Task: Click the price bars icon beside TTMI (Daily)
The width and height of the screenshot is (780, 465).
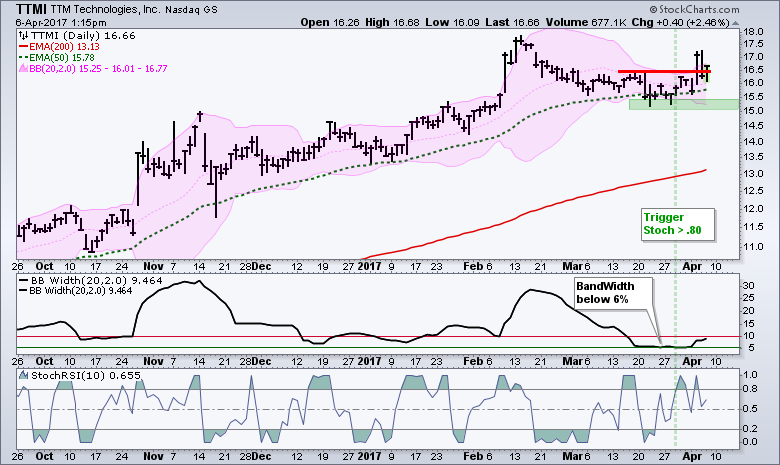Action: (24, 35)
